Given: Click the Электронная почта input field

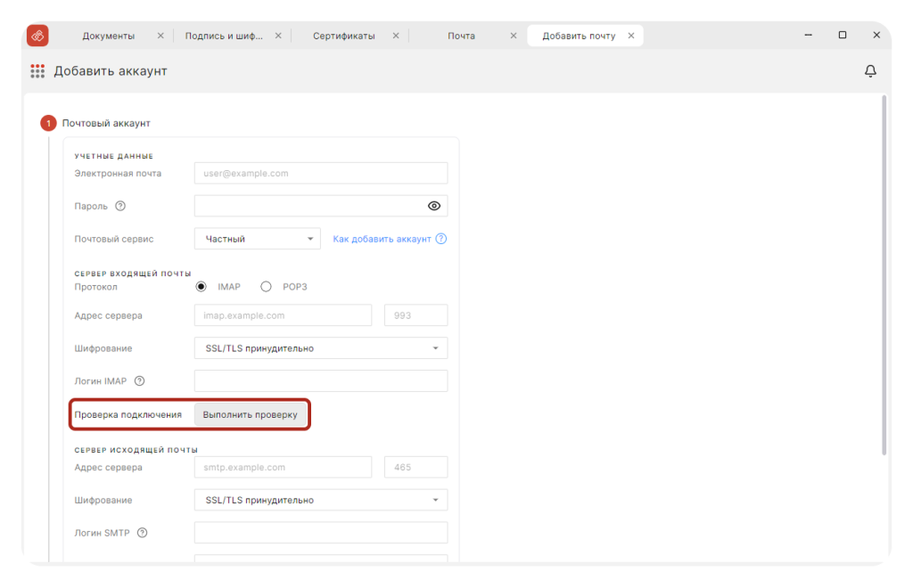Looking at the screenshot, I should pyautogui.click(x=320, y=174).
